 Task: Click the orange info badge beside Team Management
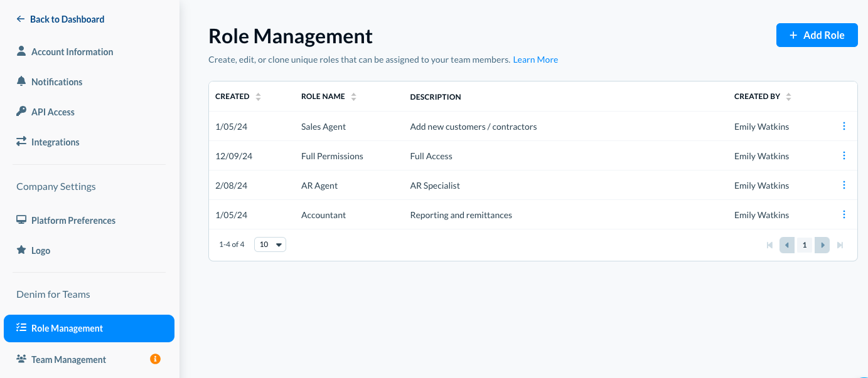[155, 359]
